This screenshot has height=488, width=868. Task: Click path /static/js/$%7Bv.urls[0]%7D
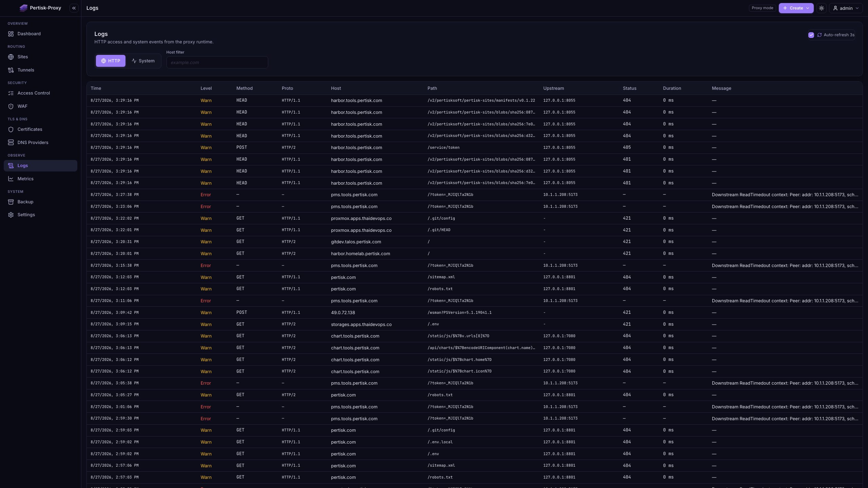458,336
